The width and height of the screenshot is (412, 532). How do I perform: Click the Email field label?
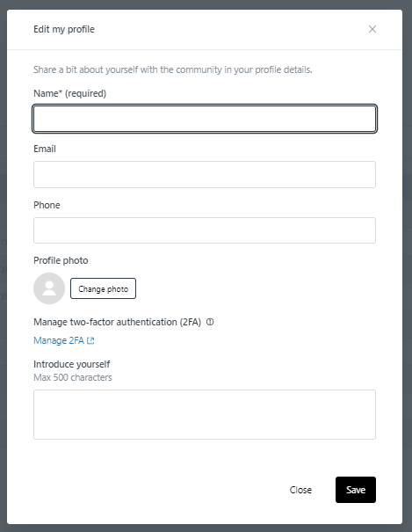pyautogui.click(x=45, y=149)
